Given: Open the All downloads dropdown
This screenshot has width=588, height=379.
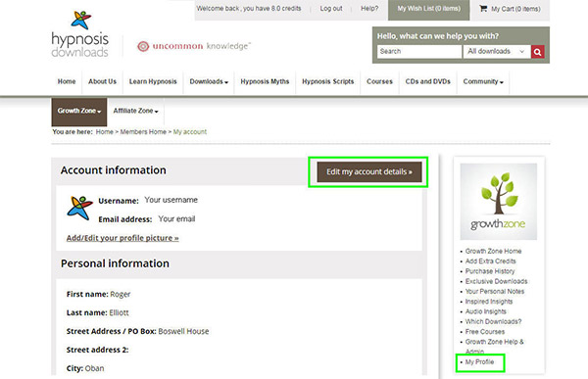Looking at the screenshot, I should (x=497, y=51).
